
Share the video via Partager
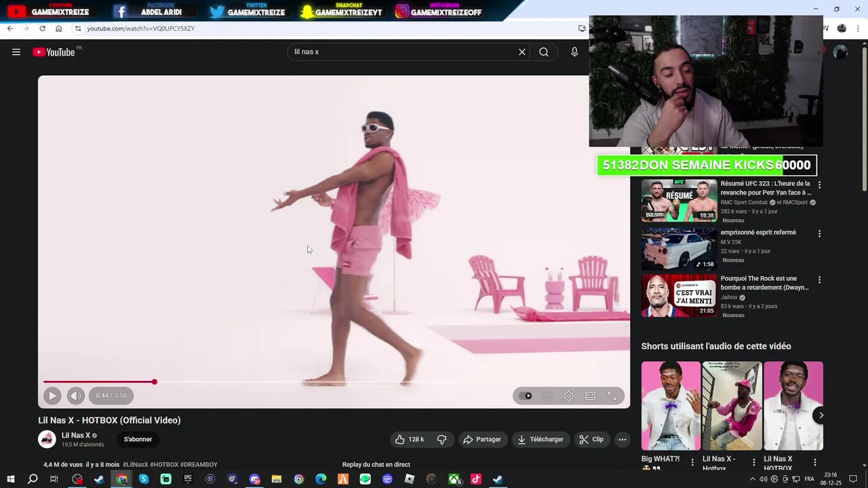(482, 439)
